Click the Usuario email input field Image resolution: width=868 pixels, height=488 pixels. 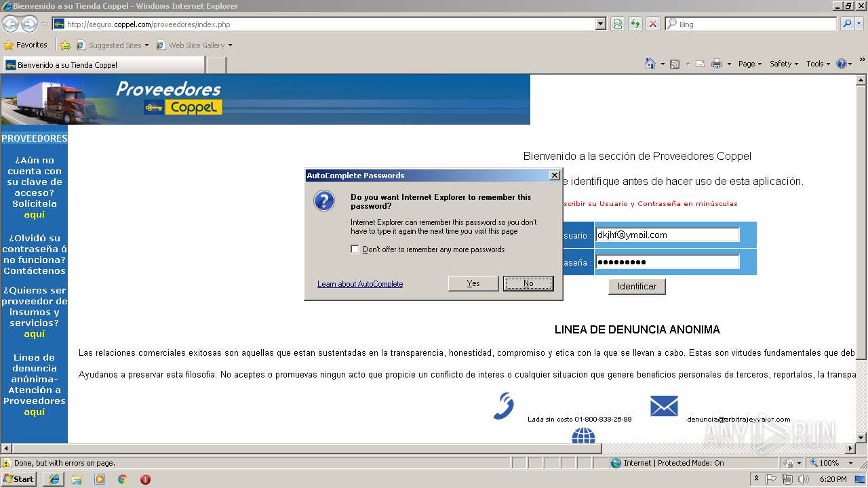[x=667, y=235]
